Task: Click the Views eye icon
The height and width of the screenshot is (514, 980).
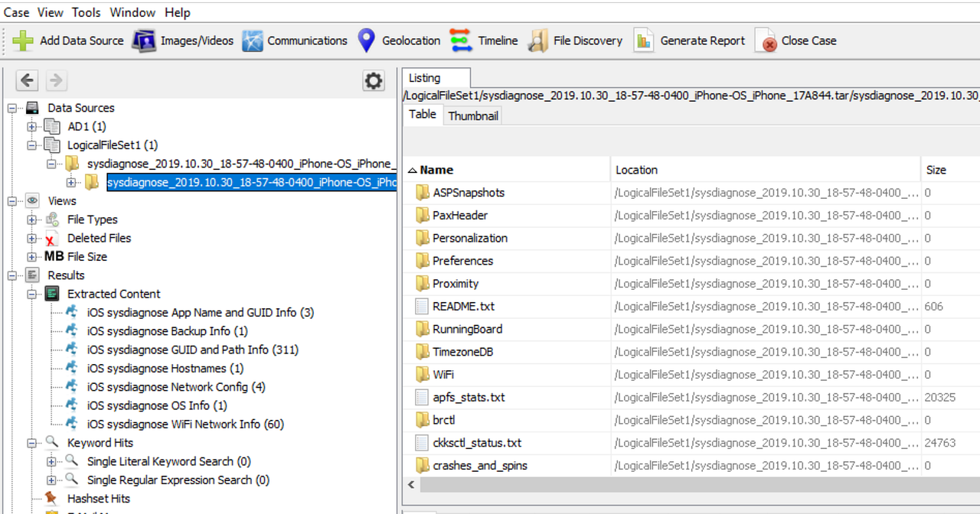Action: 32,200
